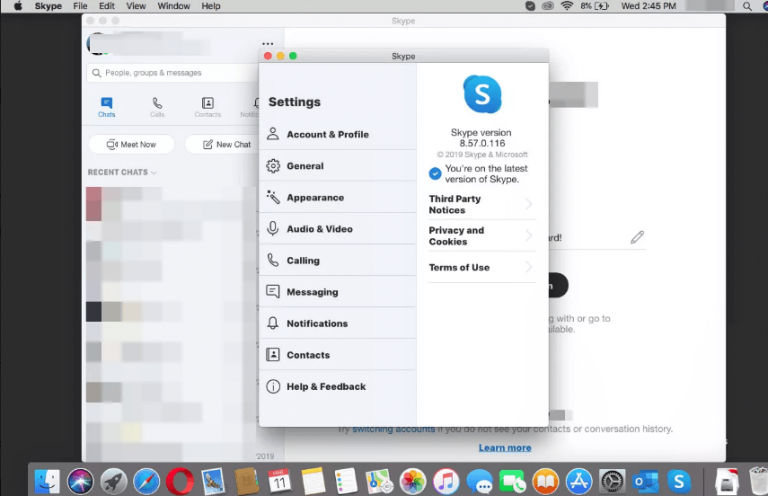This screenshot has height=496, width=768.
Task: Open Calendar from the Dock
Action: pyautogui.click(x=279, y=481)
